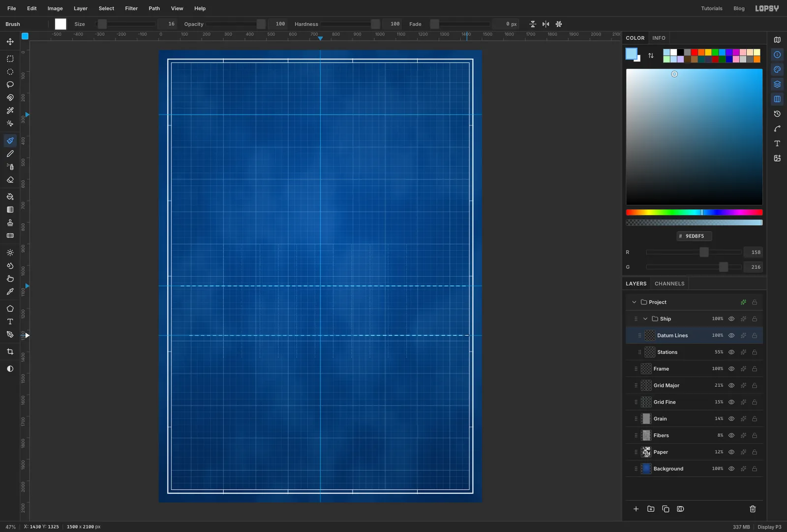Click the brush color preview swatch

tap(61, 24)
